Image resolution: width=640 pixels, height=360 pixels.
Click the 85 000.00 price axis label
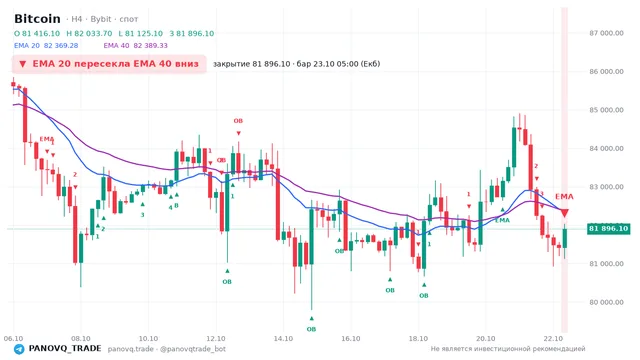(606, 110)
